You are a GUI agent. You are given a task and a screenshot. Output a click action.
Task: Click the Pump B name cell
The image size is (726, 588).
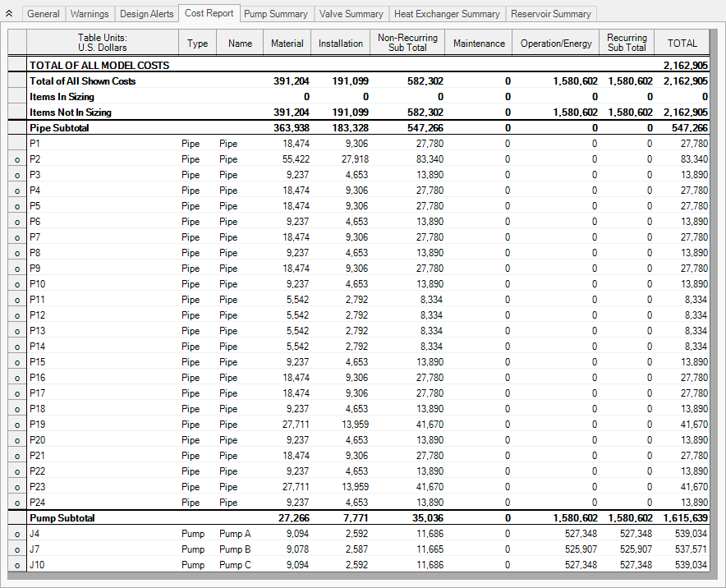pyautogui.click(x=235, y=549)
